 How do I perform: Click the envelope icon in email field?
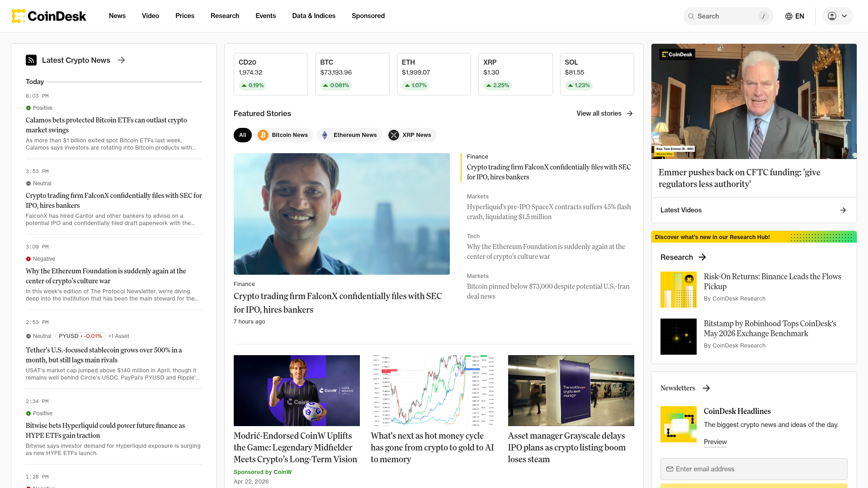tap(670, 469)
